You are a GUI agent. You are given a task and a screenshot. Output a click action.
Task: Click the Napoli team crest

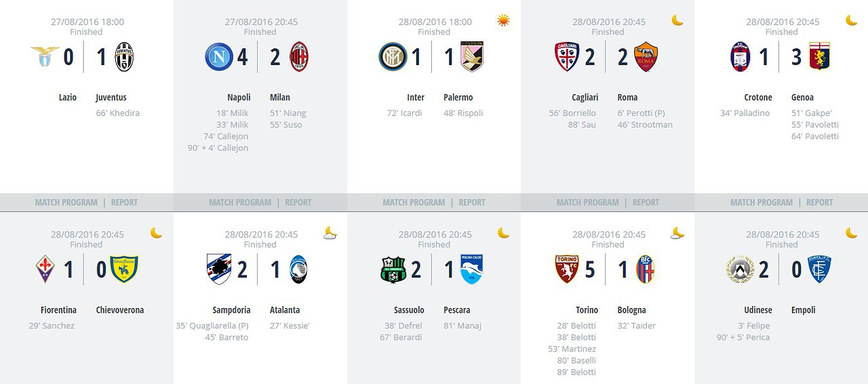[x=219, y=57]
